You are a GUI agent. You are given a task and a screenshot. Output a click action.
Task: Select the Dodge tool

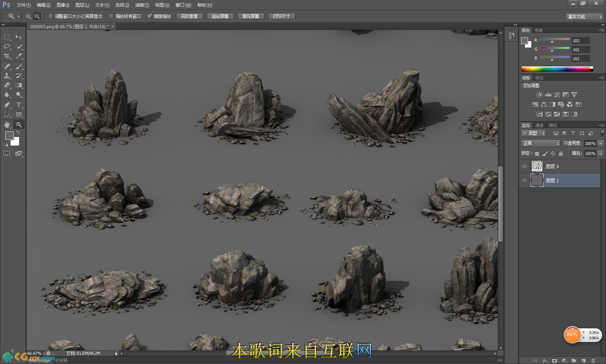tap(19, 95)
